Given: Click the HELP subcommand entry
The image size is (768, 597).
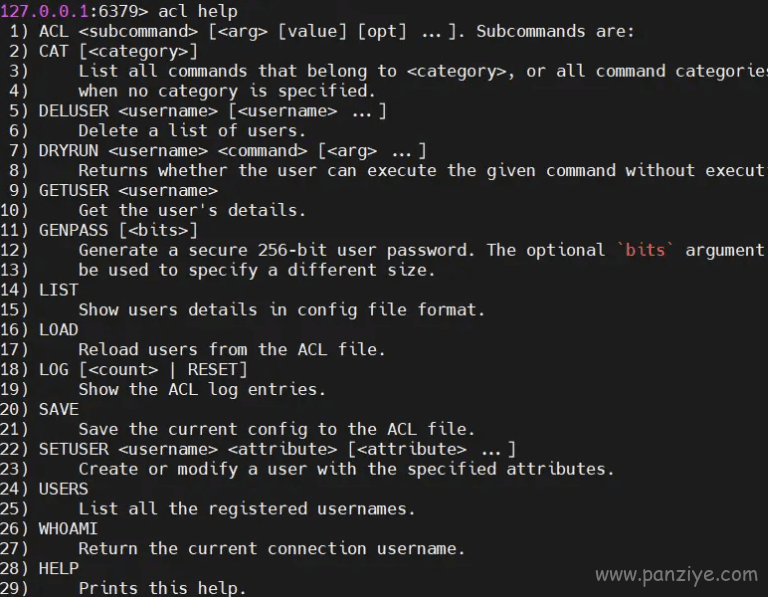Looking at the screenshot, I should point(58,569).
